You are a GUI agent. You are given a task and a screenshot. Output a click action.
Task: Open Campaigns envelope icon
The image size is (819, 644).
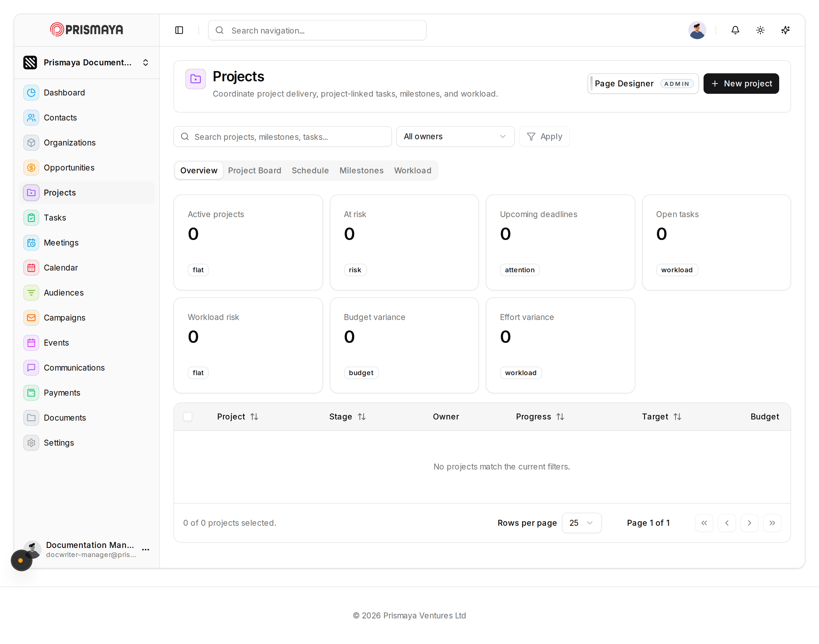pos(31,317)
